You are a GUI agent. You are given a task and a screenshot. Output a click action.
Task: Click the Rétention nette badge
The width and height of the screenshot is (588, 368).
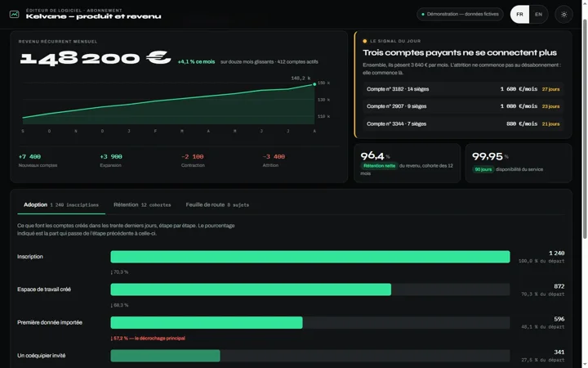coord(379,165)
